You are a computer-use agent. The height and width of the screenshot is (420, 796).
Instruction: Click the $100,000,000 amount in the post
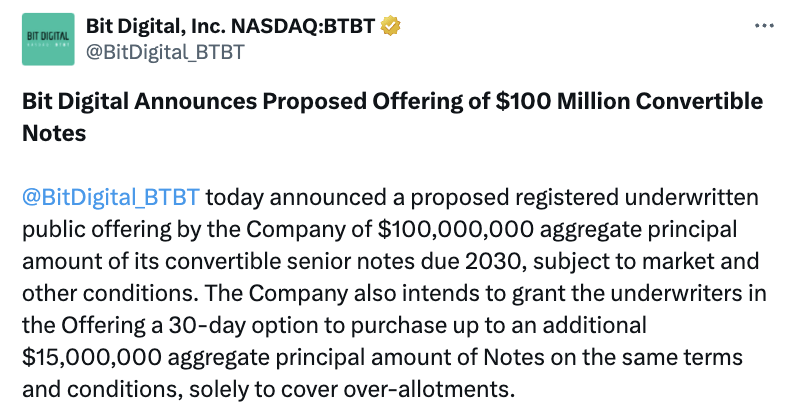pos(455,229)
